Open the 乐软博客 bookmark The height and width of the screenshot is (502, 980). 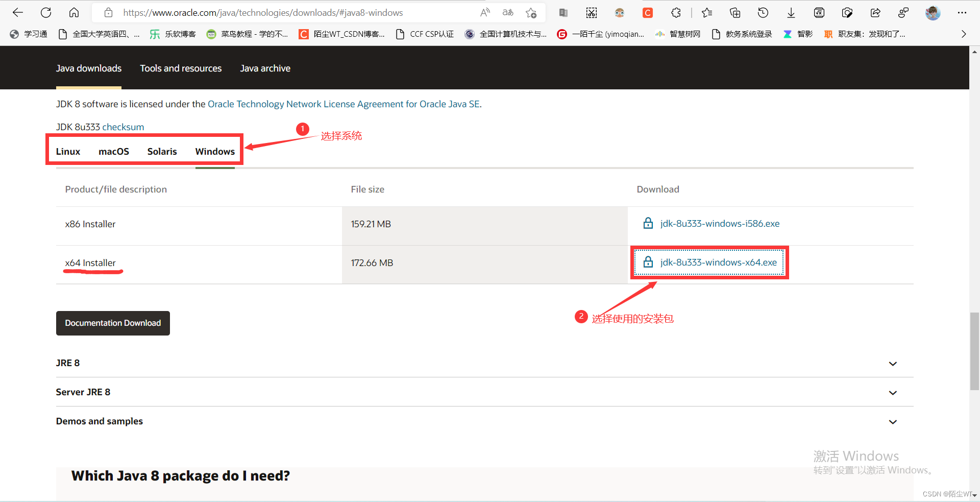tap(173, 34)
